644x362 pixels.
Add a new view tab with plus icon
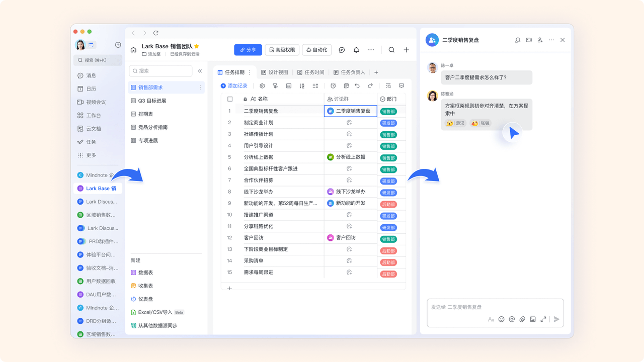pyautogui.click(x=376, y=72)
